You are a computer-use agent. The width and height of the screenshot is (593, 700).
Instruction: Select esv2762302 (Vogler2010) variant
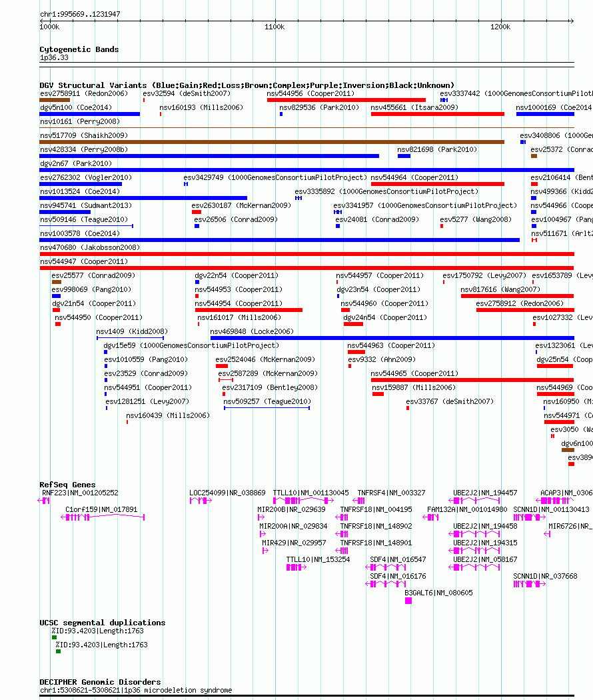click(86, 177)
